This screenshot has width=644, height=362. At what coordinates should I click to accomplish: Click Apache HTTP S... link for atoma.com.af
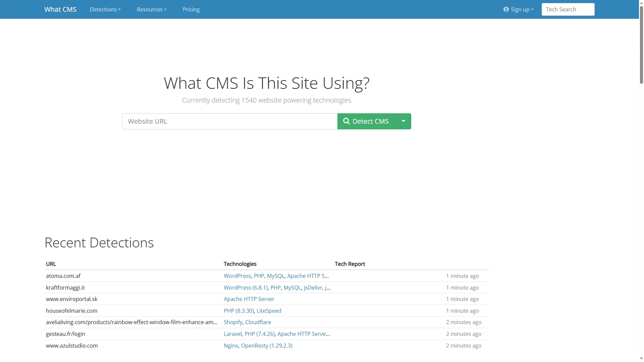pyautogui.click(x=308, y=276)
